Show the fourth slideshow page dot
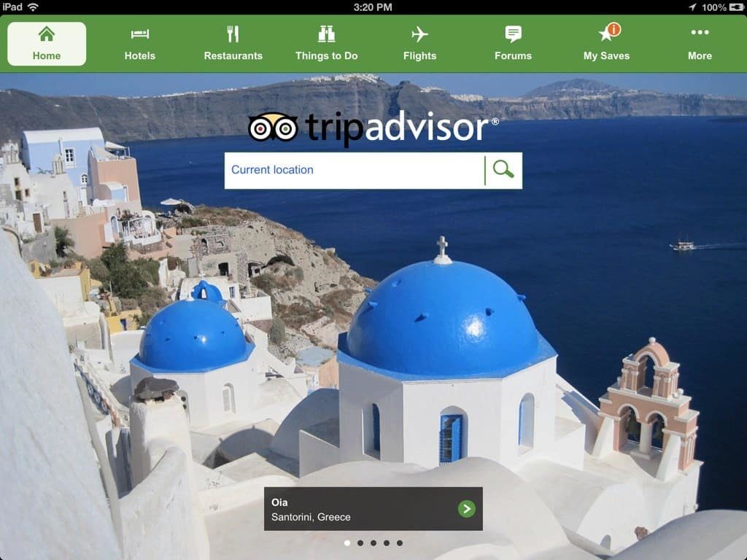The width and height of the screenshot is (747, 560). coord(387,543)
